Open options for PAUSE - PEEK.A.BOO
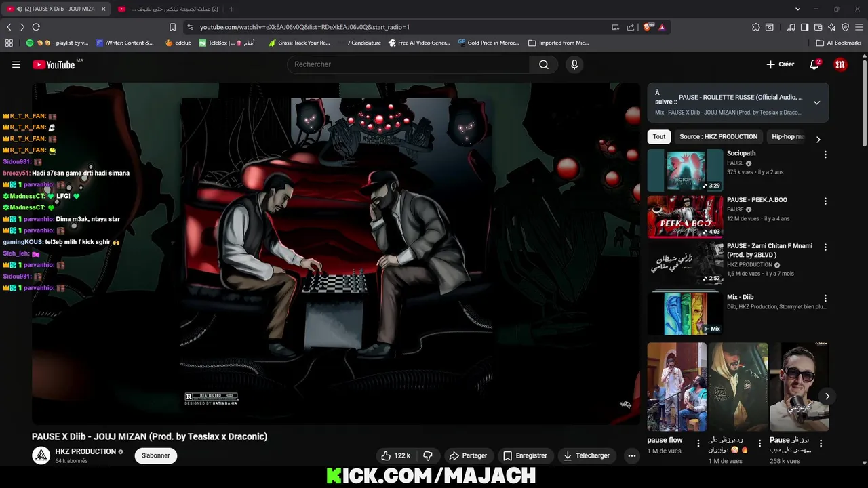868x488 pixels. tap(825, 201)
